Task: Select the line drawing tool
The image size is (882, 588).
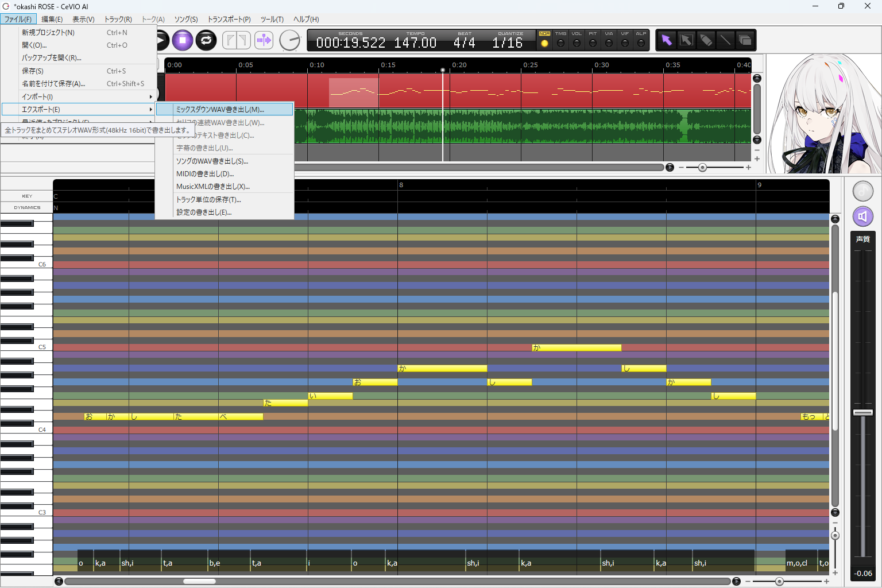Action: (725, 40)
